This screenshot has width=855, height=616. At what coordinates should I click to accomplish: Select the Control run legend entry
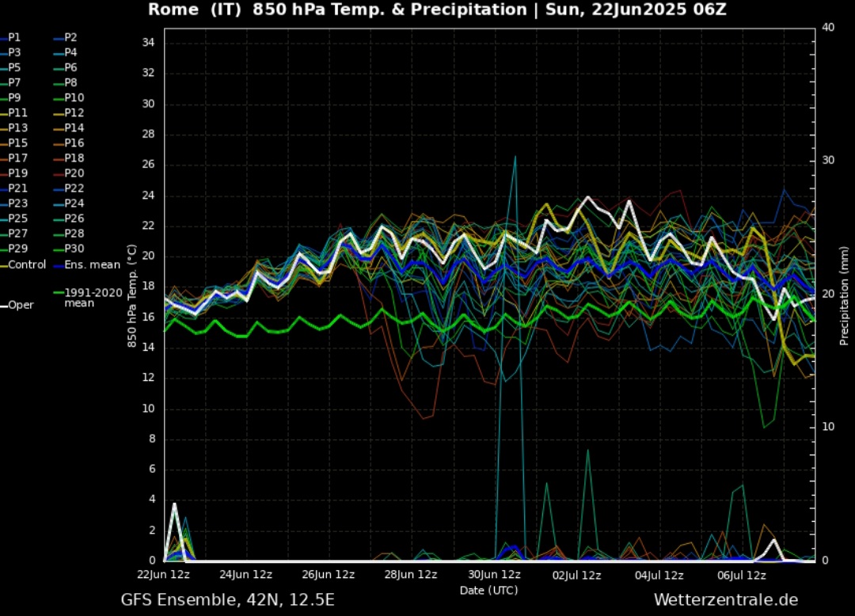click(27, 264)
